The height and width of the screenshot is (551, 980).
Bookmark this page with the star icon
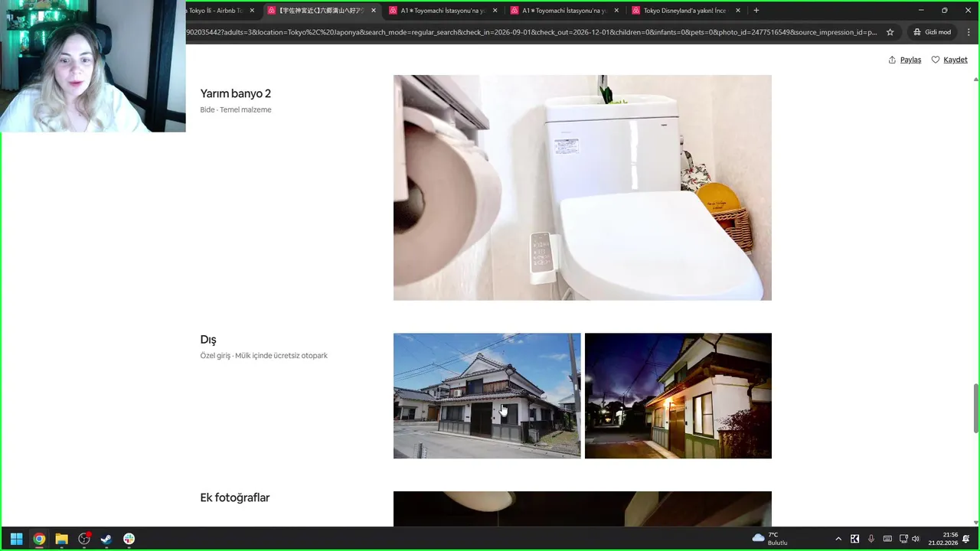click(x=890, y=32)
